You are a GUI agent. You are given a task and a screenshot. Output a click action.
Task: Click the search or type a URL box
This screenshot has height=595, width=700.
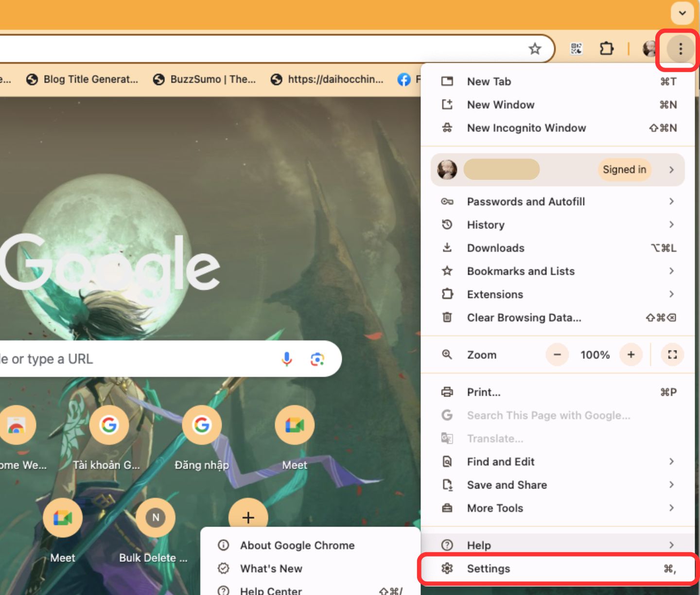tap(170, 359)
